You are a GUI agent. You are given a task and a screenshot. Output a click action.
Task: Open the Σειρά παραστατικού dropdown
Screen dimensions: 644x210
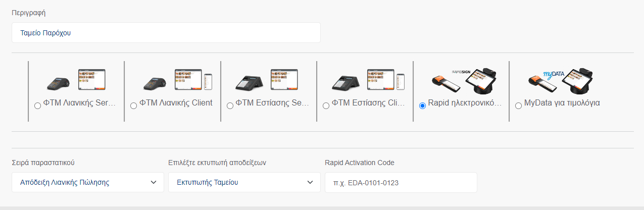coord(88,182)
